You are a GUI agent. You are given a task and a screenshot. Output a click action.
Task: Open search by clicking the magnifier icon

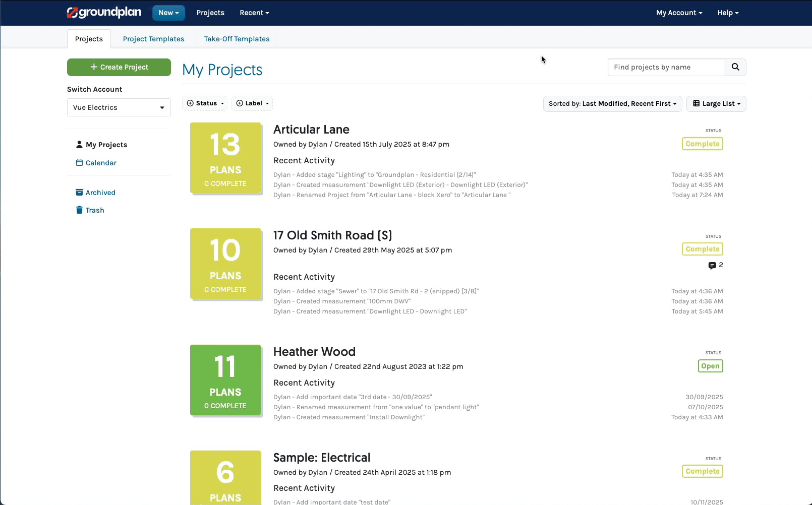735,67
